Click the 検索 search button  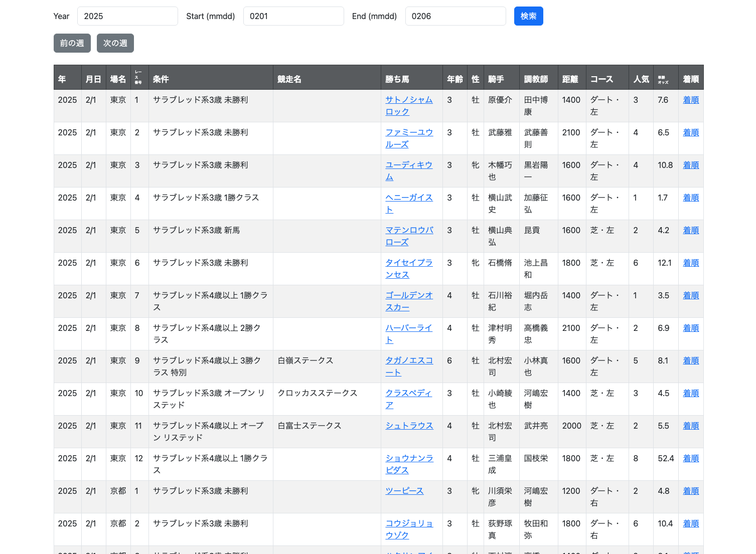(528, 16)
